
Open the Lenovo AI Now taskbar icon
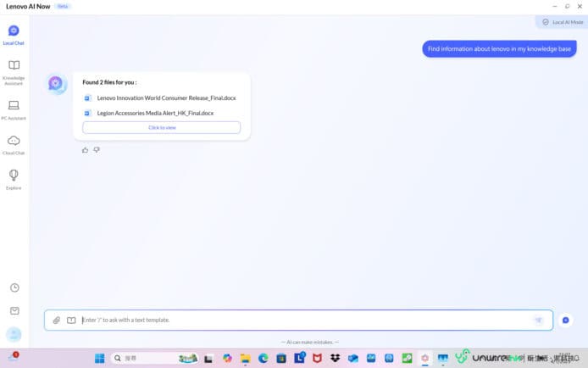[424, 358]
